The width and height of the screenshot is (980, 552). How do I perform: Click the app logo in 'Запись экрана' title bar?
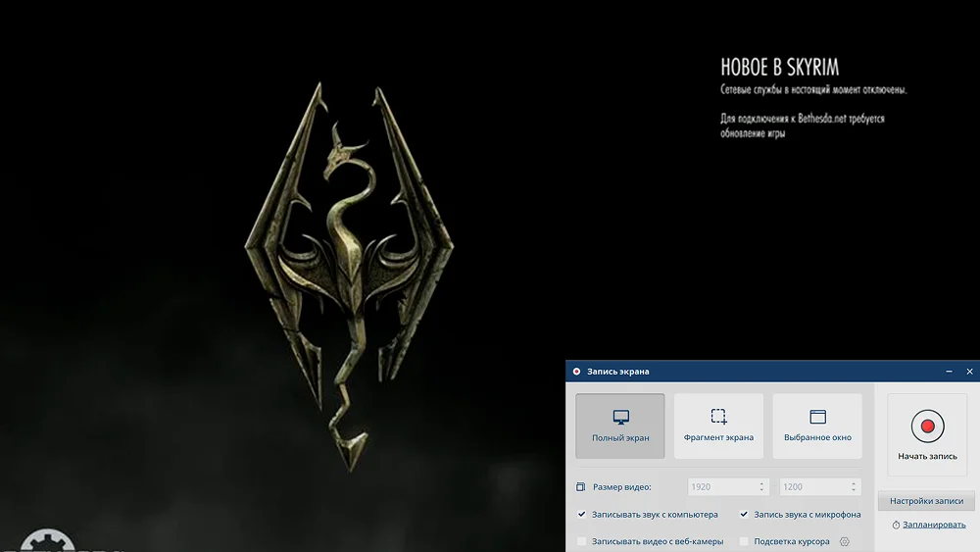coord(576,372)
